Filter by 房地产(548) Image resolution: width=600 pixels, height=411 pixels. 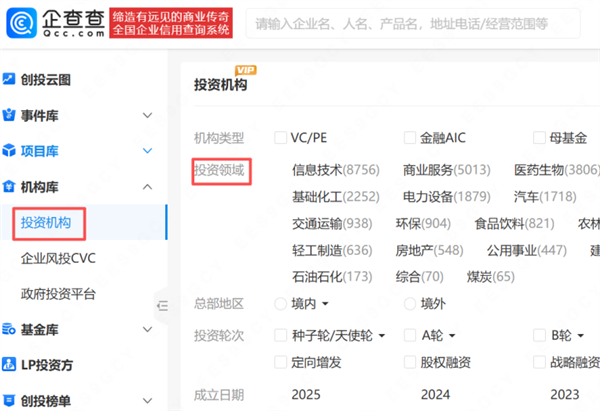pyautogui.click(x=429, y=251)
